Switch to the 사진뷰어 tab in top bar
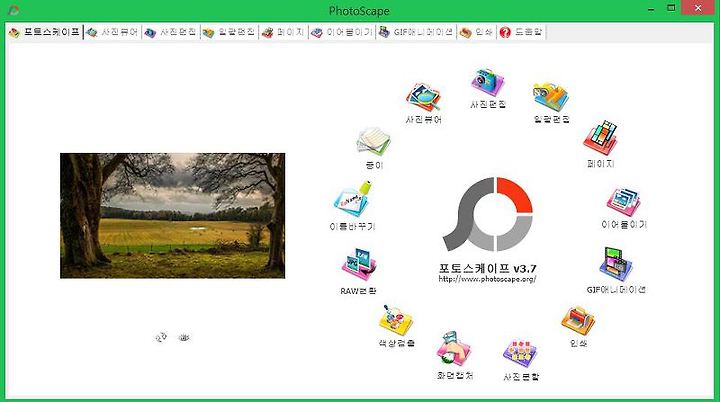720x402 pixels. tap(112, 32)
